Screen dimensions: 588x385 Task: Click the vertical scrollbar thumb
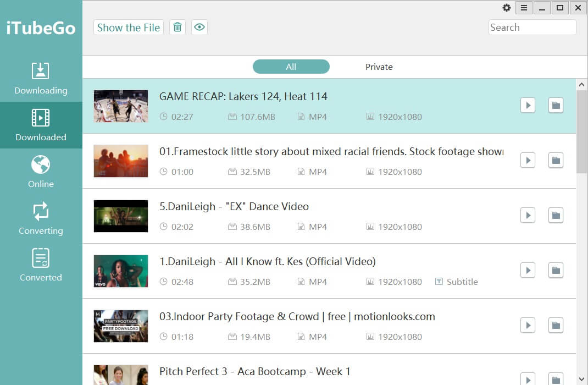[x=581, y=131]
